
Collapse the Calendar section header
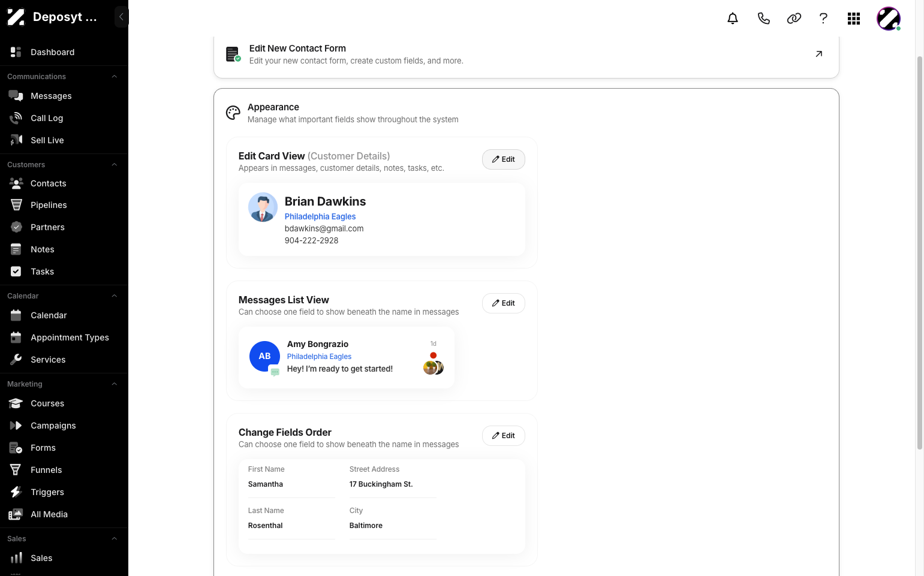[114, 296]
